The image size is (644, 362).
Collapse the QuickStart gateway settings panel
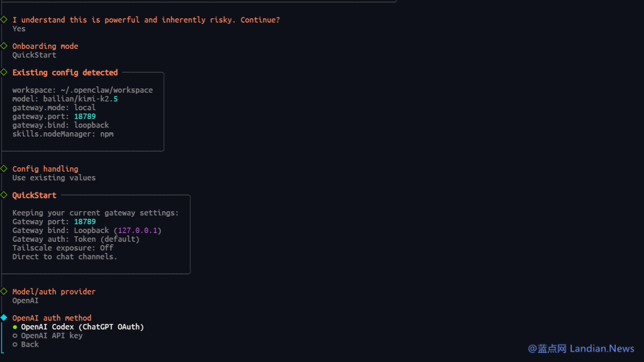click(34, 195)
